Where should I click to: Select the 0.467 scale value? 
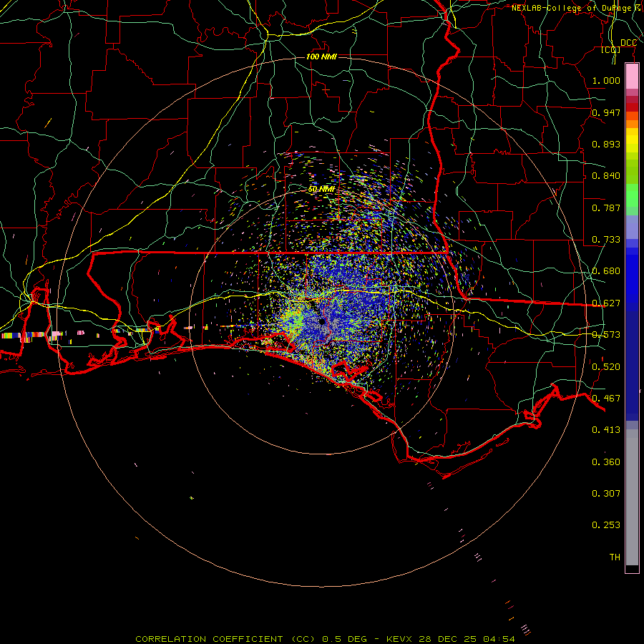tap(606, 399)
